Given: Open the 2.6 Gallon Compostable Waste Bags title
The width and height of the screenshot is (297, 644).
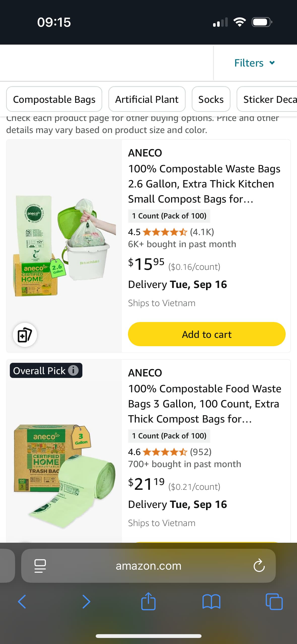Looking at the screenshot, I should coord(204,184).
